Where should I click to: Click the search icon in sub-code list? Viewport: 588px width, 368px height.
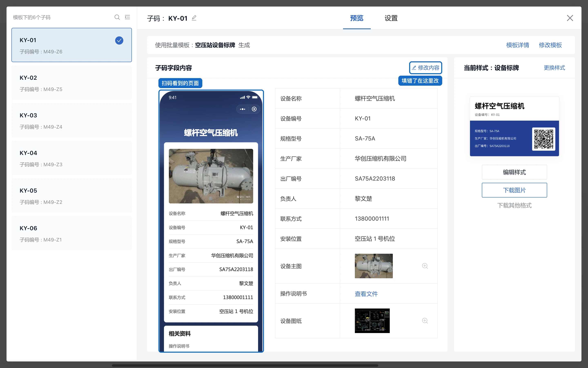117,17
